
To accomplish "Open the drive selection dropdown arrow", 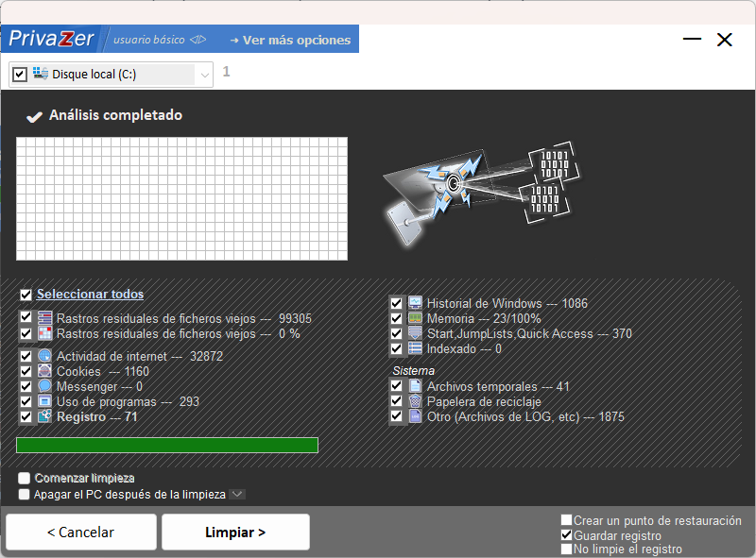I will (x=204, y=75).
